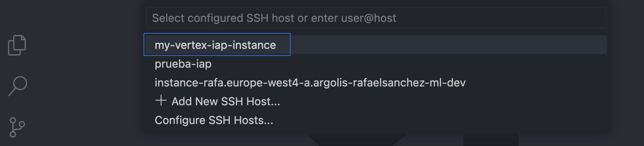Click the overlapping files icon in the activity bar
The image size is (644, 146).
click(17, 45)
